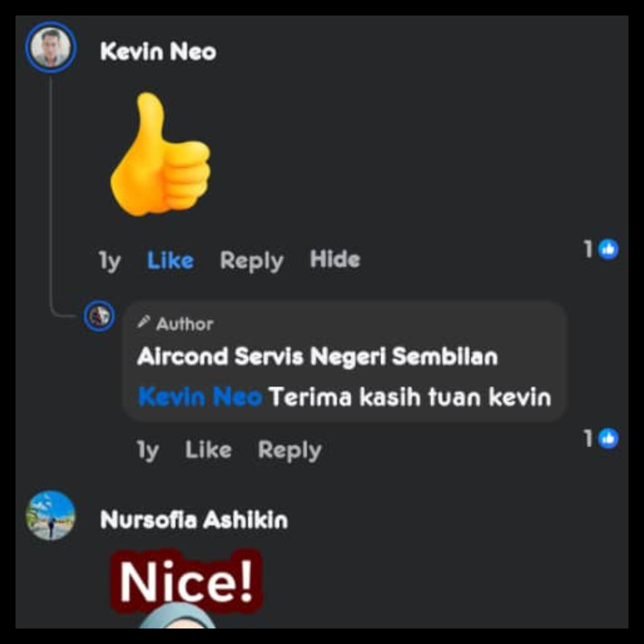Open Kevin Neo's profile picture

[x=51, y=48]
